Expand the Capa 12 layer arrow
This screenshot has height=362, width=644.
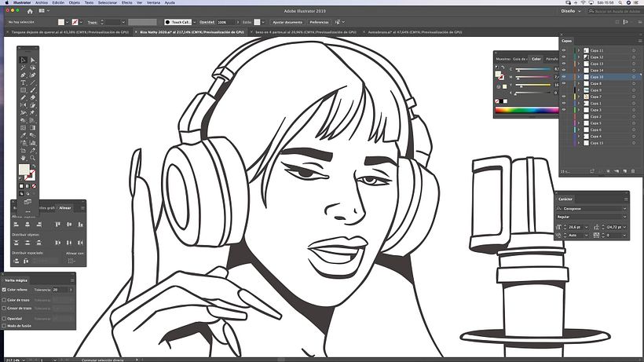[x=579, y=57]
